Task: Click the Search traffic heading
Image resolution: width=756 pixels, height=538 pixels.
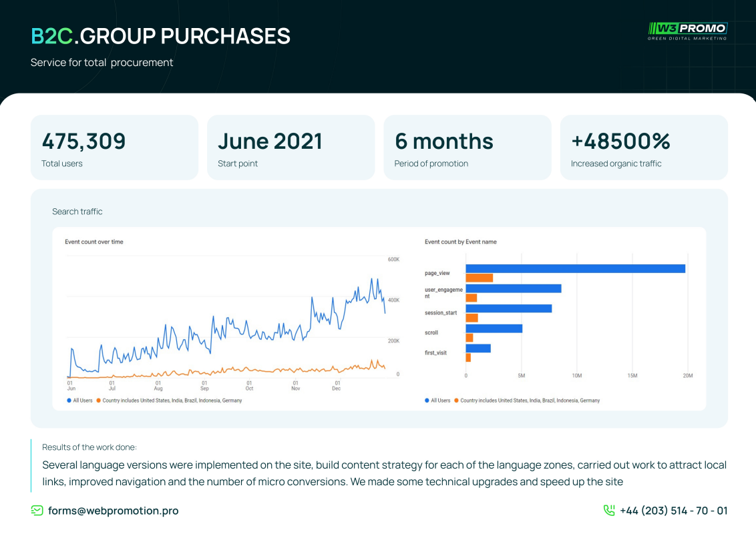Action: point(77,212)
